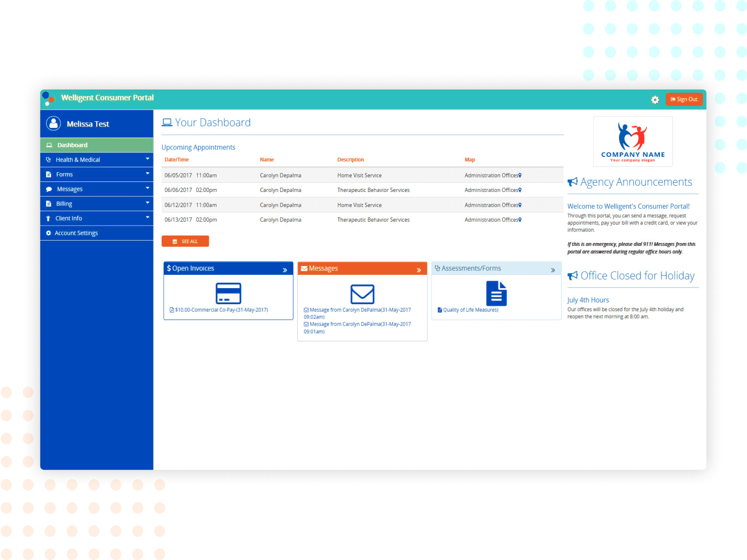Viewport: 747px width, 560px height.
Task: Open map pin for 06/12/2017 appointment
Action: (x=520, y=205)
